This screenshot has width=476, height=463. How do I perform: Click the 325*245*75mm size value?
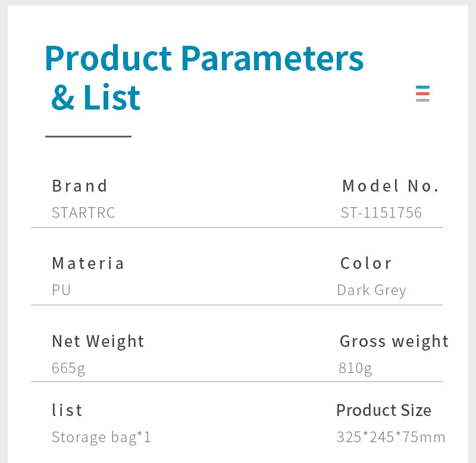point(391,437)
